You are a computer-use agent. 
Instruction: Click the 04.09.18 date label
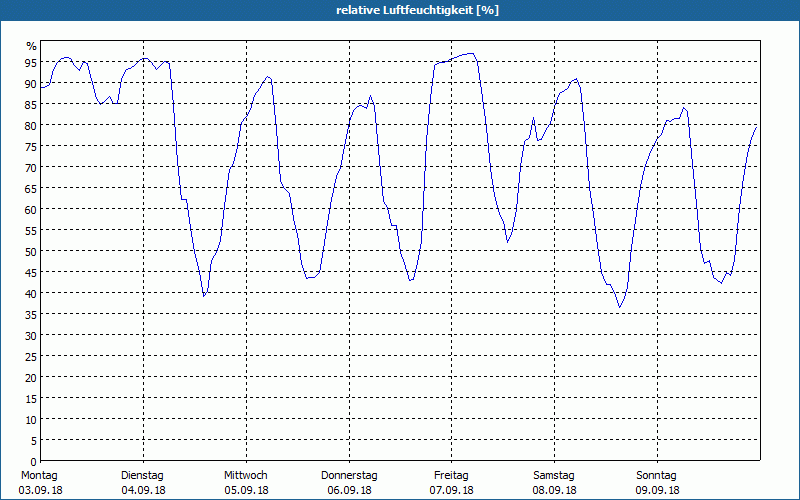point(143,490)
